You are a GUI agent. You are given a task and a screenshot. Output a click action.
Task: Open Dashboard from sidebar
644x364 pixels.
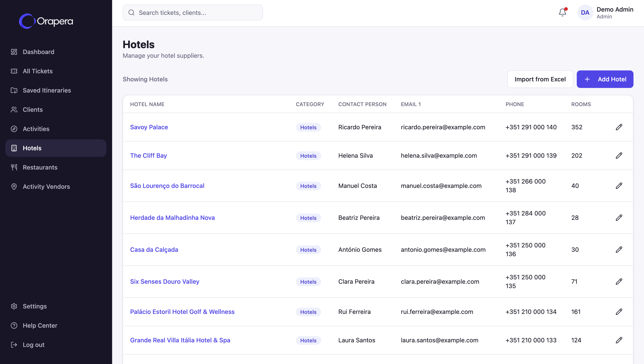(x=56, y=52)
